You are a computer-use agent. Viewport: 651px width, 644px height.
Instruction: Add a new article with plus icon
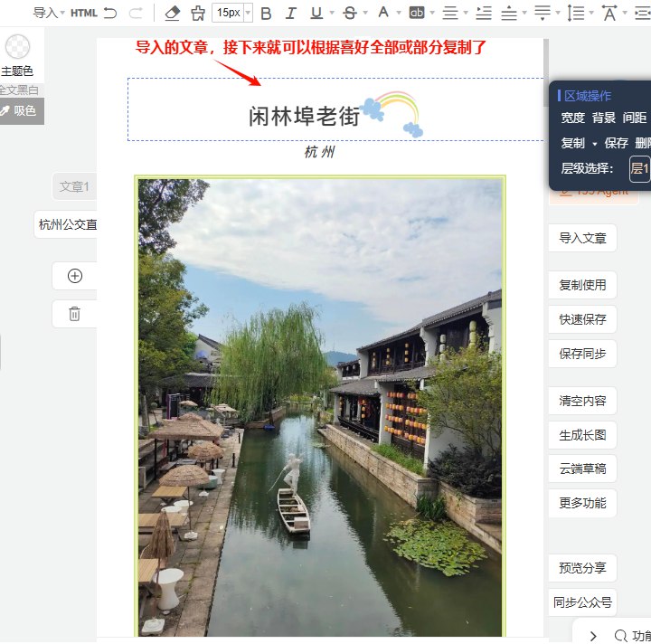click(75, 276)
